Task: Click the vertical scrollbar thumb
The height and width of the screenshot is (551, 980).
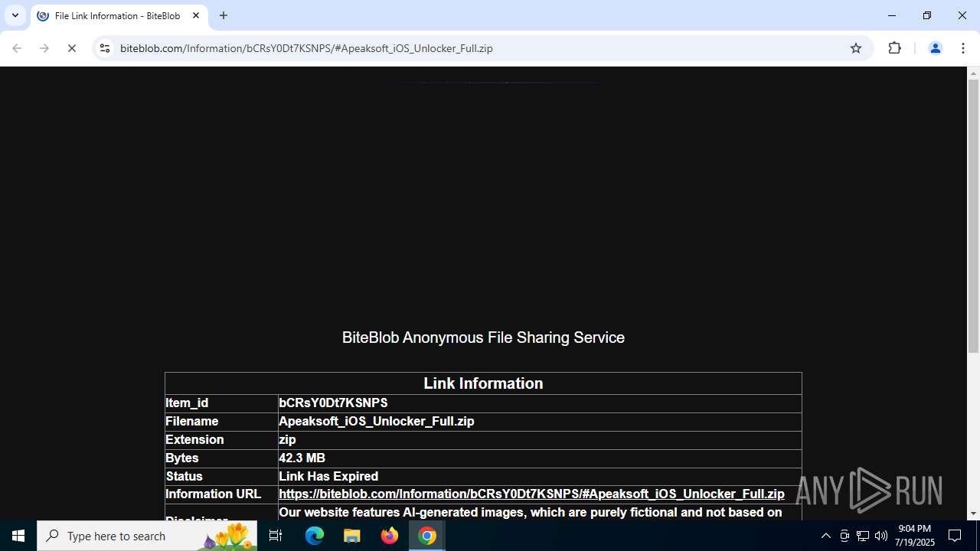Action: point(973,216)
